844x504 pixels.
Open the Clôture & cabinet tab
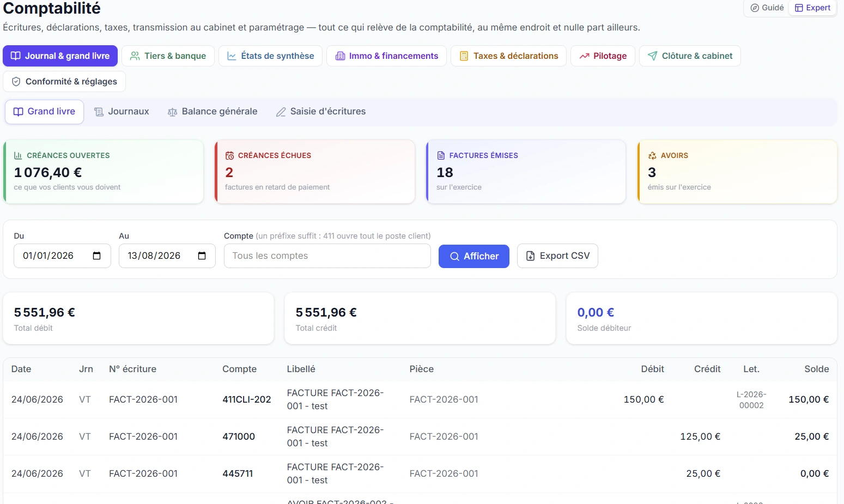point(690,56)
